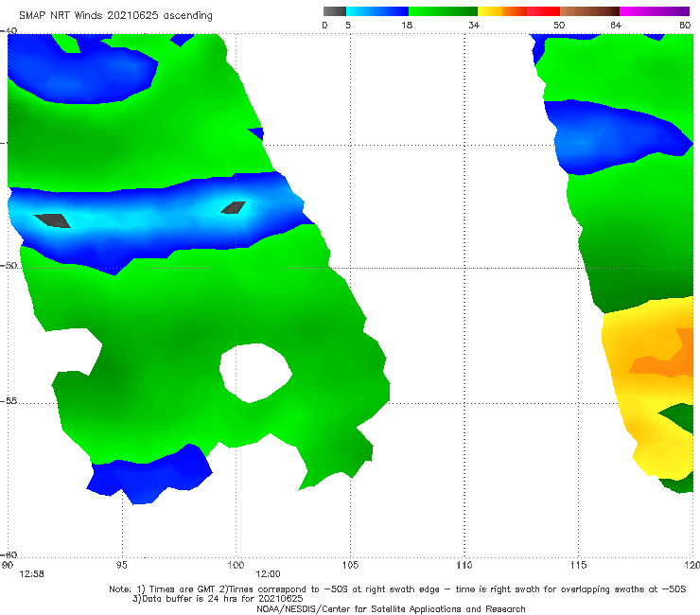Click swath time label '12:58'
This screenshot has height=615, width=700.
31,574
